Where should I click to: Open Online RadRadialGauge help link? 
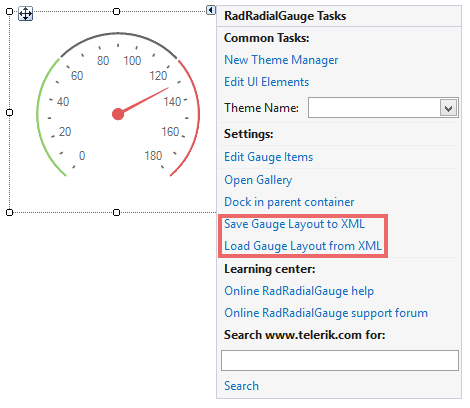pyautogui.click(x=299, y=291)
